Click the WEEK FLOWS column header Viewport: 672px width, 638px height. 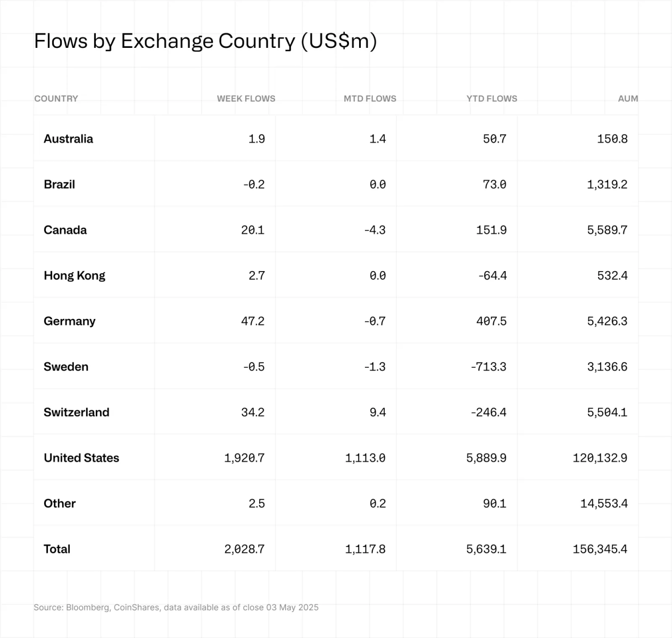click(x=246, y=98)
